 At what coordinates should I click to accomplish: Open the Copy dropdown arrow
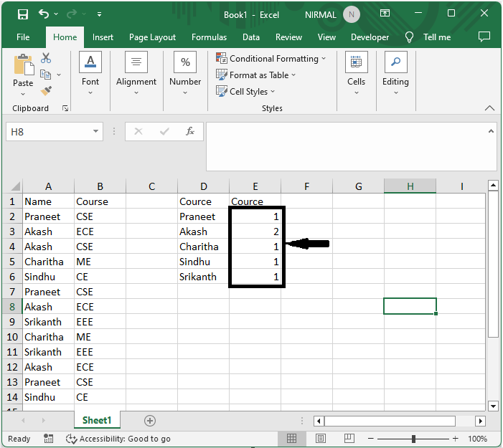coord(59,75)
